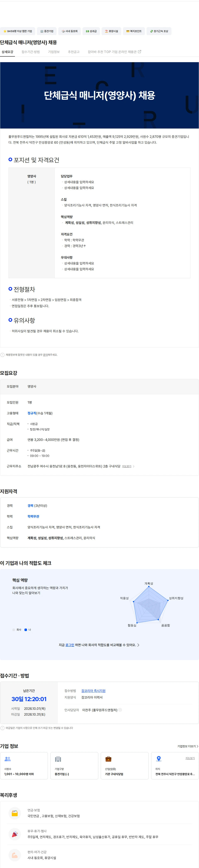Click the 포지션 및 자격요건 heading bullet

(x=10, y=159)
